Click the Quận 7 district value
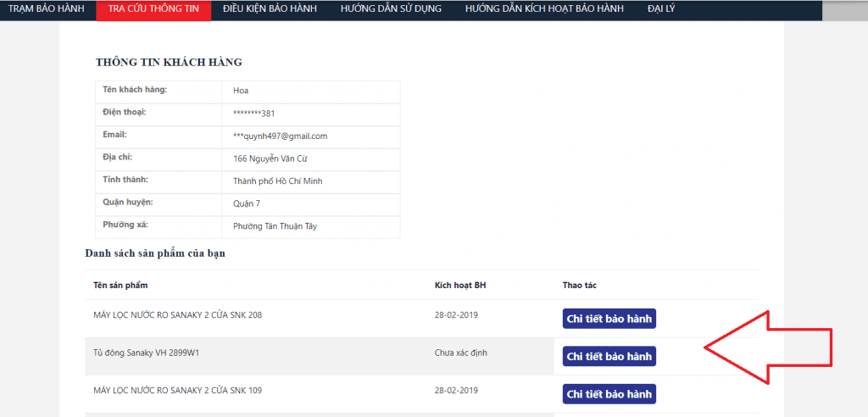 (x=247, y=203)
